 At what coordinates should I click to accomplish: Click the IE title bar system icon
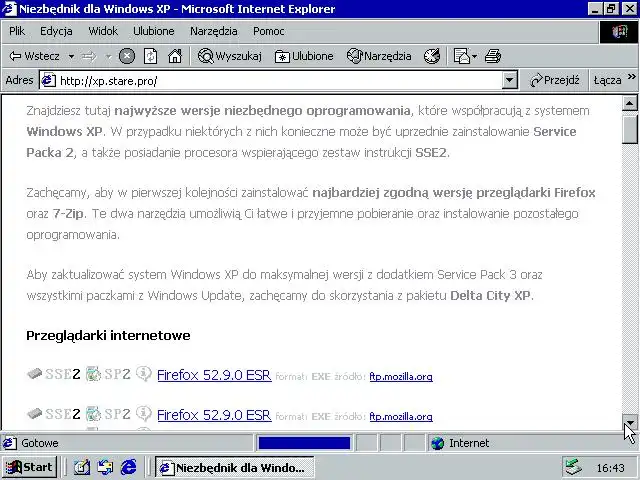tap(9, 9)
